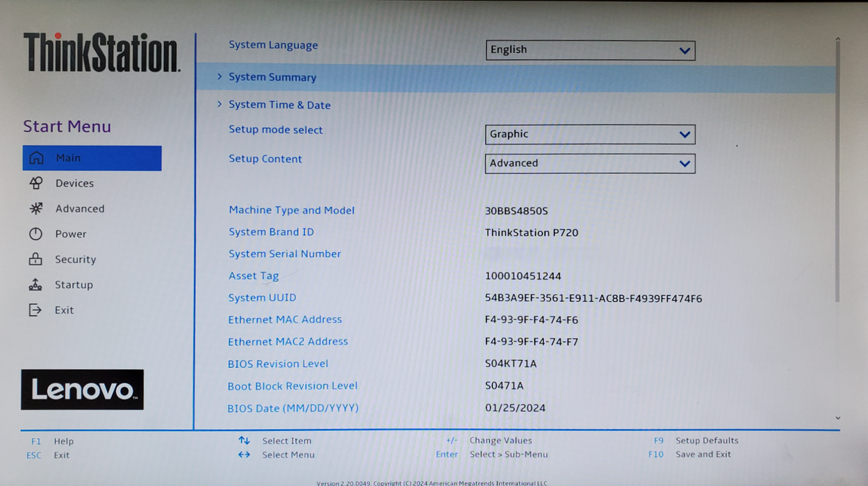Click the Machine Type and Model field
Screen dimensions: 868x486
click(291, 210)
